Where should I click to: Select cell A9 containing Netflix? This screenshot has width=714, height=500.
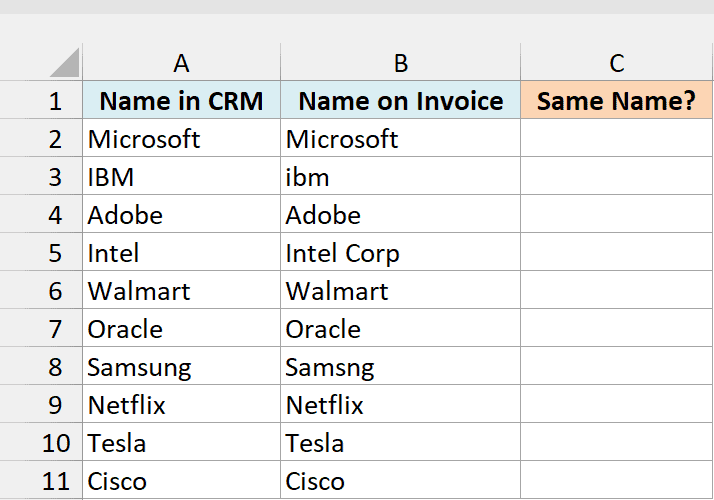coord(182,405)
